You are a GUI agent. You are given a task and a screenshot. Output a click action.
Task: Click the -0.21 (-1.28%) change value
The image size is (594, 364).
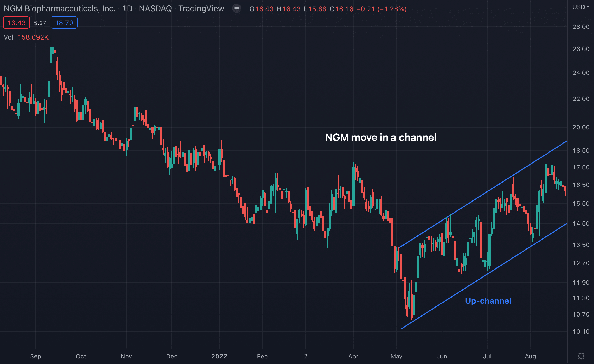381,9
